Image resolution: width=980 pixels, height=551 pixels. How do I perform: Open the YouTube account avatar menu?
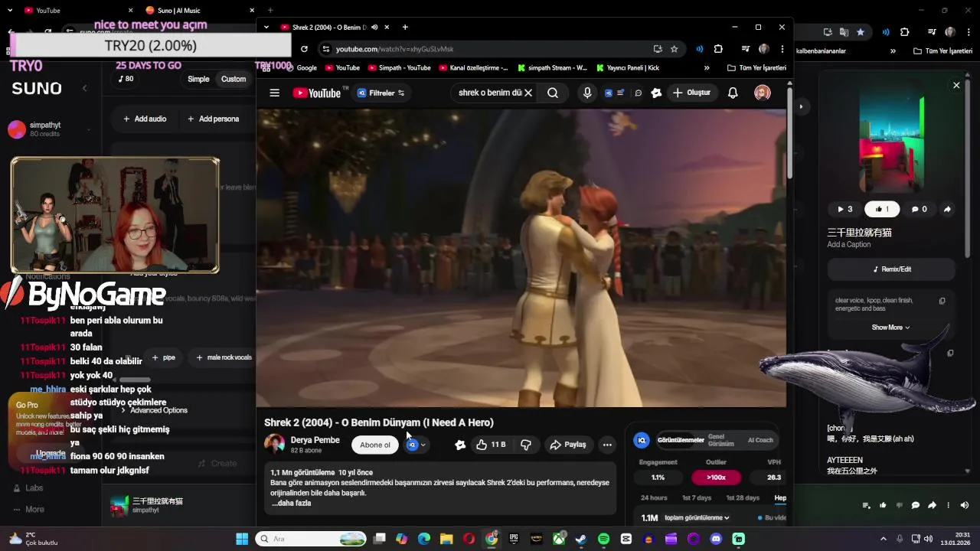point(763,93)
